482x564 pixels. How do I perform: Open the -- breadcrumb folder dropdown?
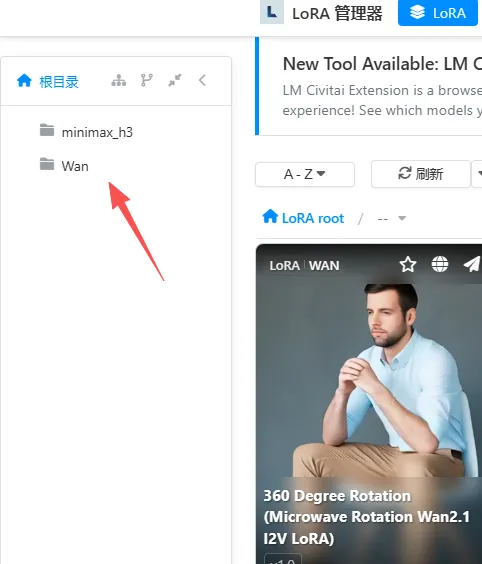coord(392,218)
